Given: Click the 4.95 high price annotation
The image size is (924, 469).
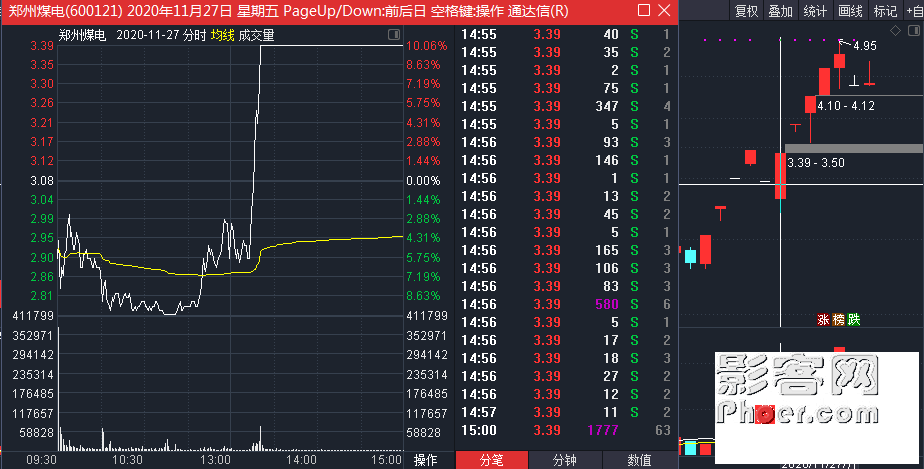Looking at the screenshot, I should click(x=864, y=46).
